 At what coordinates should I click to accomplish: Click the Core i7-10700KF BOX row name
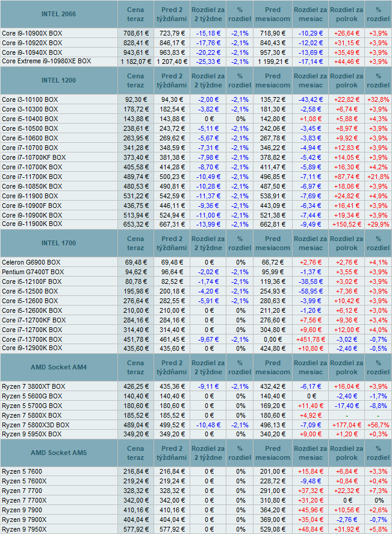click(34, 157)
